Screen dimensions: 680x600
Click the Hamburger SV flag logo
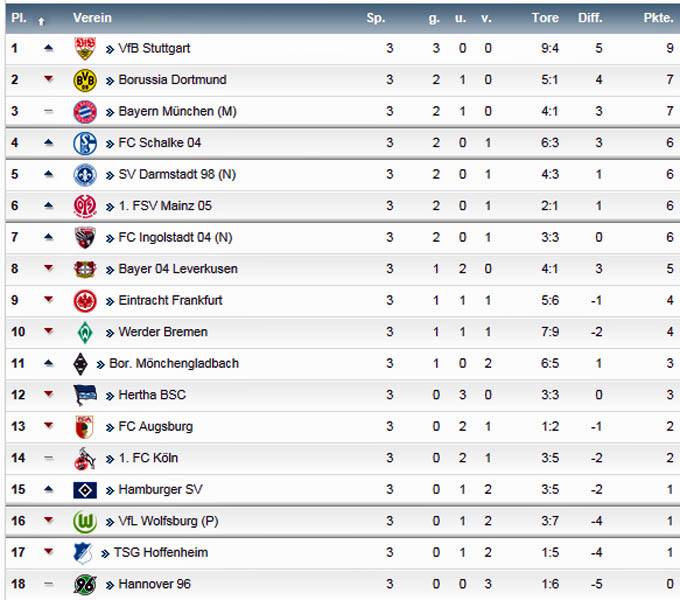[x=85, y=490]
